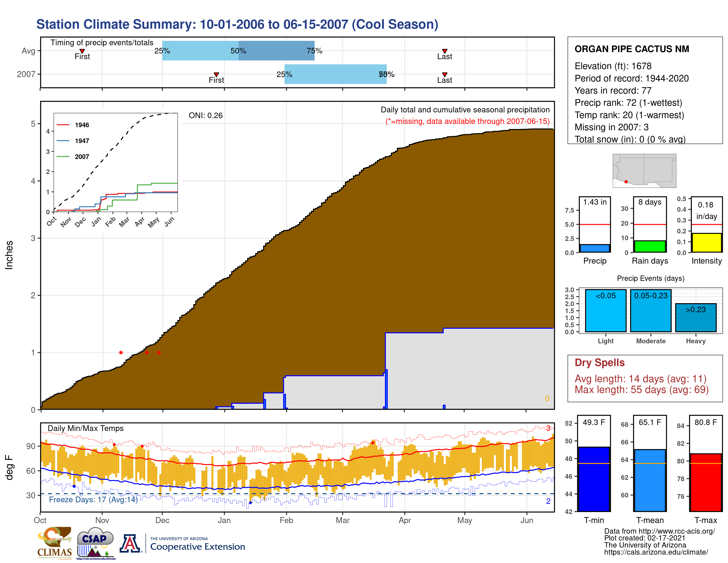The image size is (728, 563).
Task: Click the ORGAN PIPE CACTUS NM station name
Action: [x=632, y=49]
